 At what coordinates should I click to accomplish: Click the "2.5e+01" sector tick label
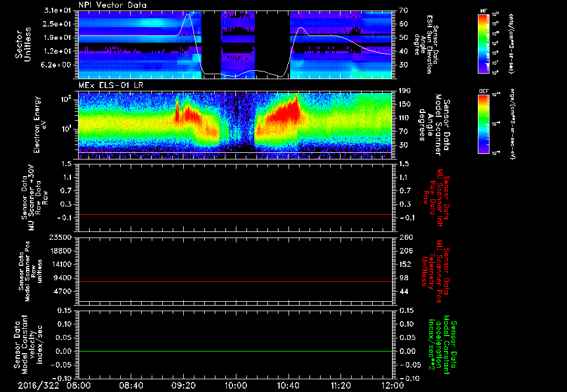tap(58, 24)
